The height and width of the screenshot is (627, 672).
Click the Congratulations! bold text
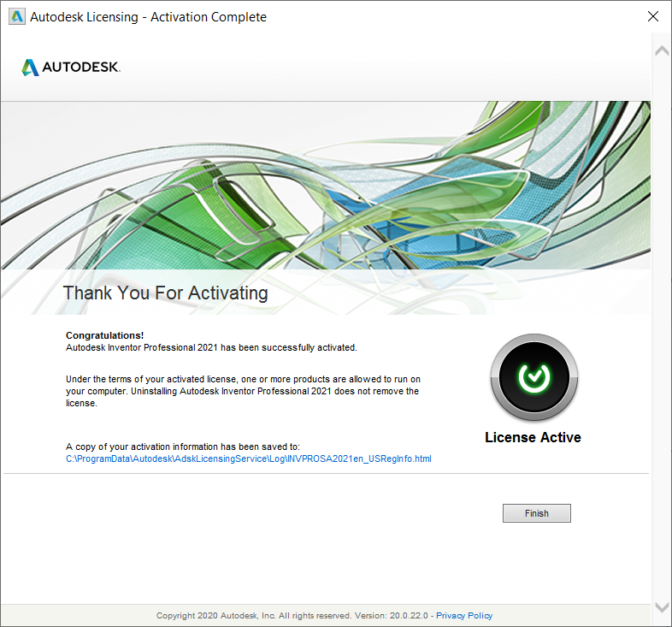104,335
